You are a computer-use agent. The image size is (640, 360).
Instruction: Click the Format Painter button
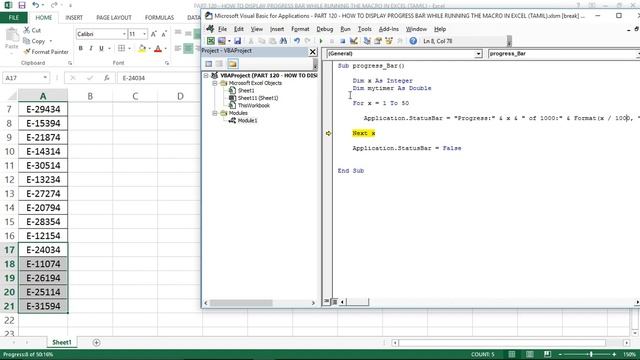coord(46,52)
